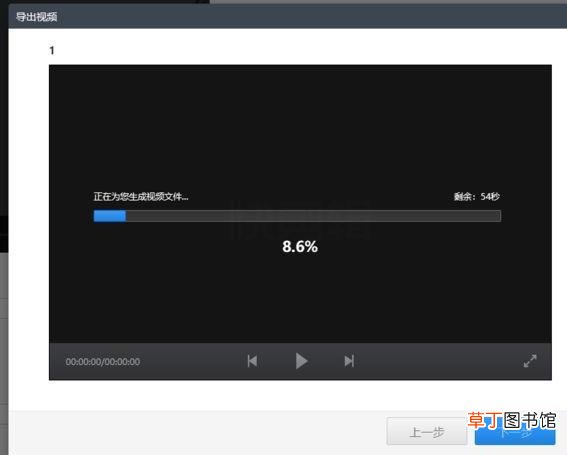Viewport: 567px width, 455px height.
Task: Click the 草丁图书馆 watermark logo
Action: 511,420
